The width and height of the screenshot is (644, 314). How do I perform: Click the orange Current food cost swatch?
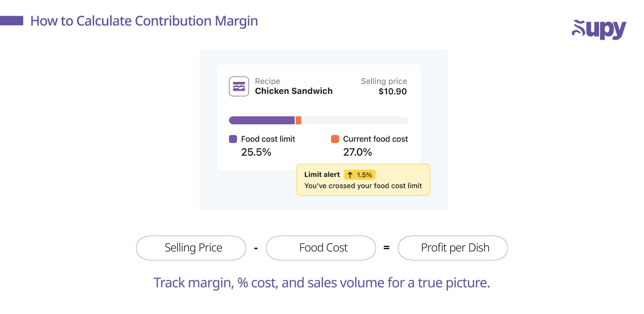pyautogui.click(x=335, y=139)
